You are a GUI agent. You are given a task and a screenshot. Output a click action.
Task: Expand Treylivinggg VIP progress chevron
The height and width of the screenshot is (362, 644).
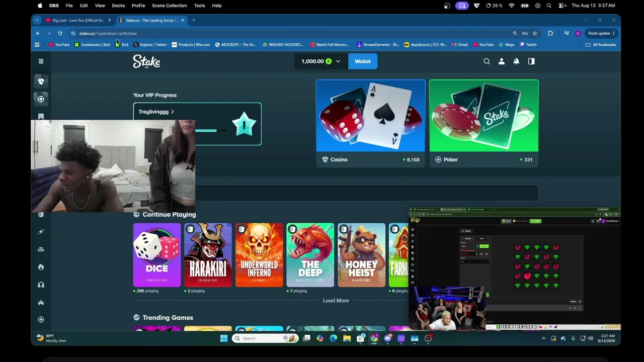[x=172, y=112]
